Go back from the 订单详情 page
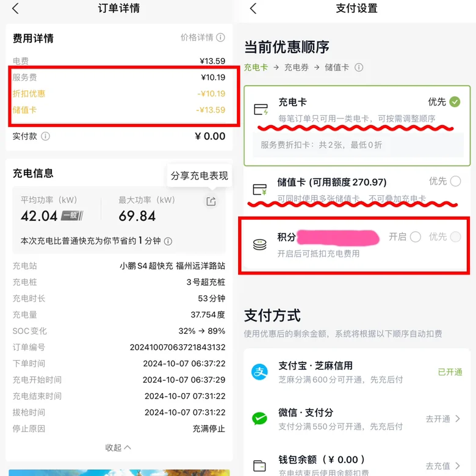 [x=15, y=9]
